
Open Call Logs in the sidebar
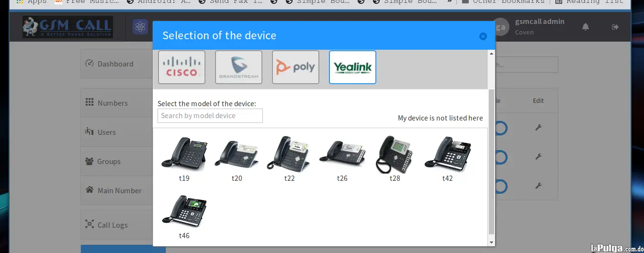coord(116,225)
